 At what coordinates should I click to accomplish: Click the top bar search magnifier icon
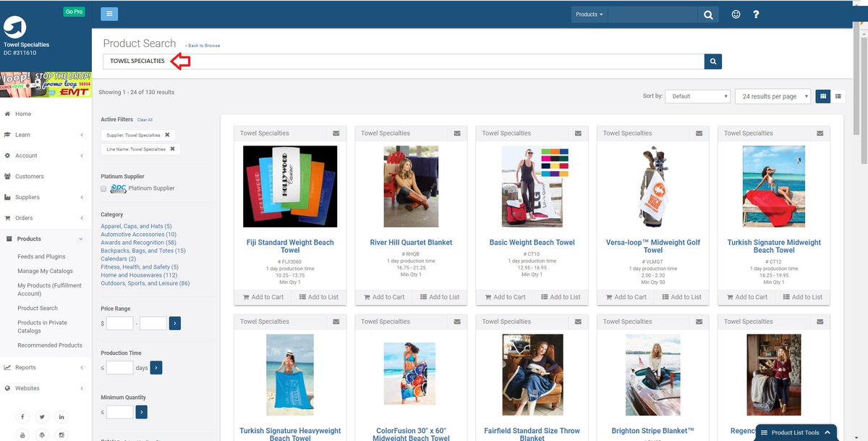point(708,14)
